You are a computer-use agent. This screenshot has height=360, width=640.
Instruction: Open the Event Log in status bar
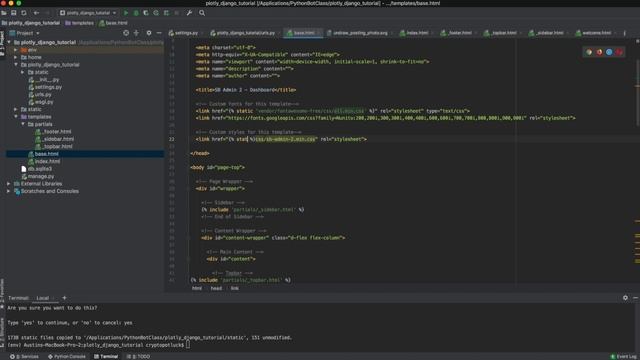point(624,356)
